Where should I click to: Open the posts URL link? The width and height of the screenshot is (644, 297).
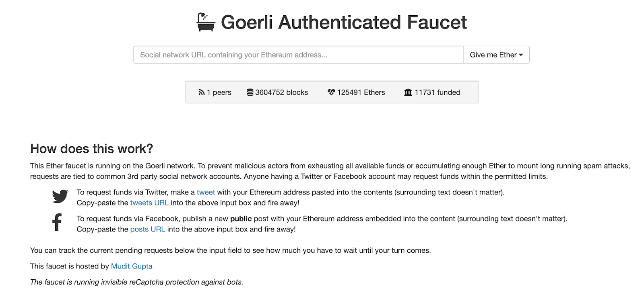click(x=148, y=229)
